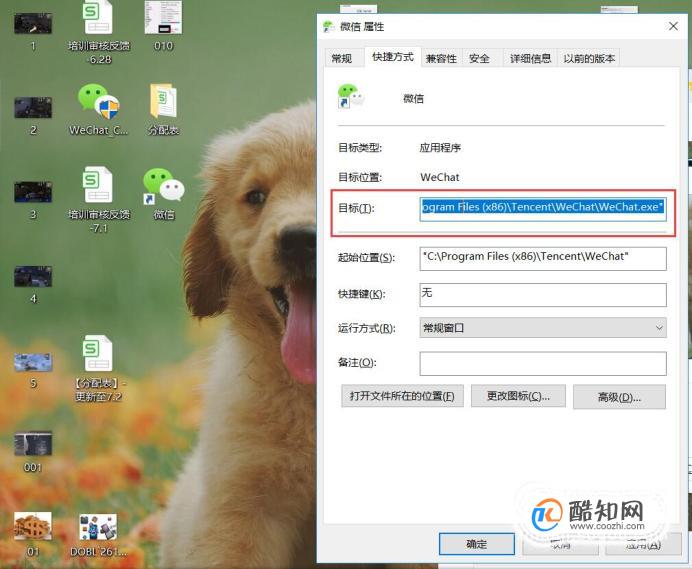Click the 快捷键(K) shortcut key field
This screenshot has height=569, width=692.
(x=543, y=295)
